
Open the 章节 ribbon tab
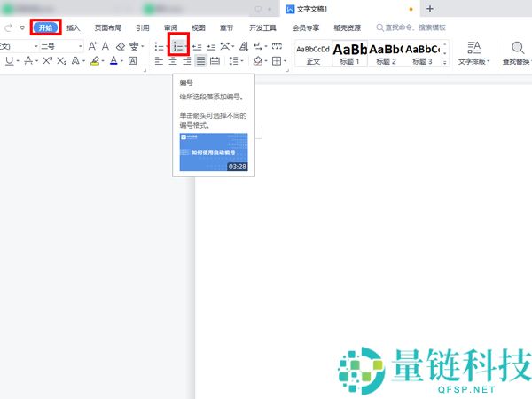[x=226, y=27]
